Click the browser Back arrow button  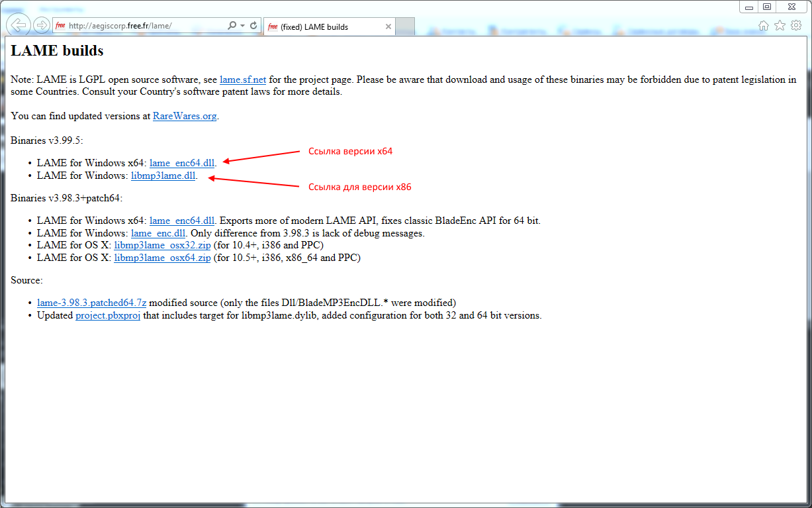[x=19, y=25]
